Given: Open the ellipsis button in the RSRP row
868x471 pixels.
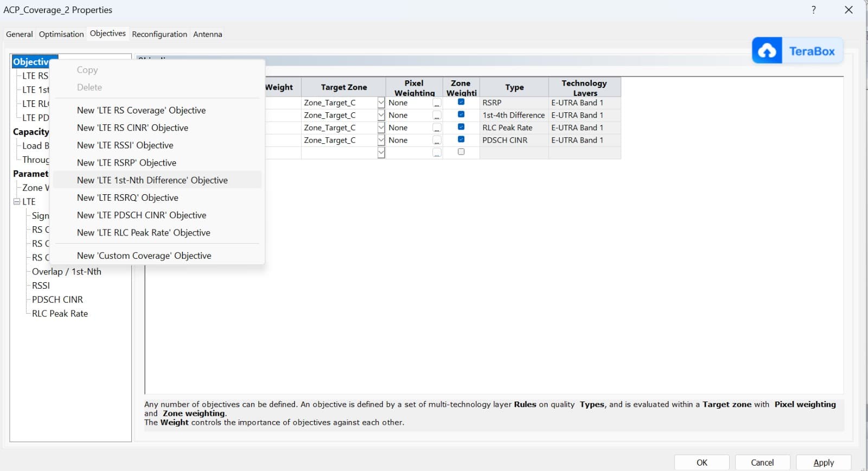Looking at the screenshot, I should click(x=437, y=103).
